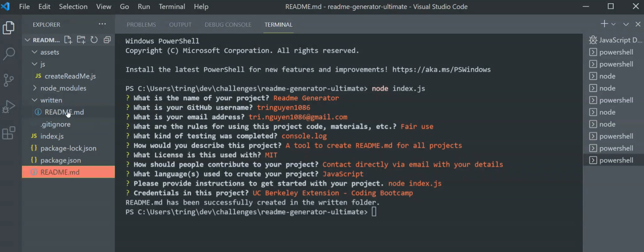The image size is (644, 252).
Task: Switch to the OUTPUT tab
Action: (x=180, y=25)
